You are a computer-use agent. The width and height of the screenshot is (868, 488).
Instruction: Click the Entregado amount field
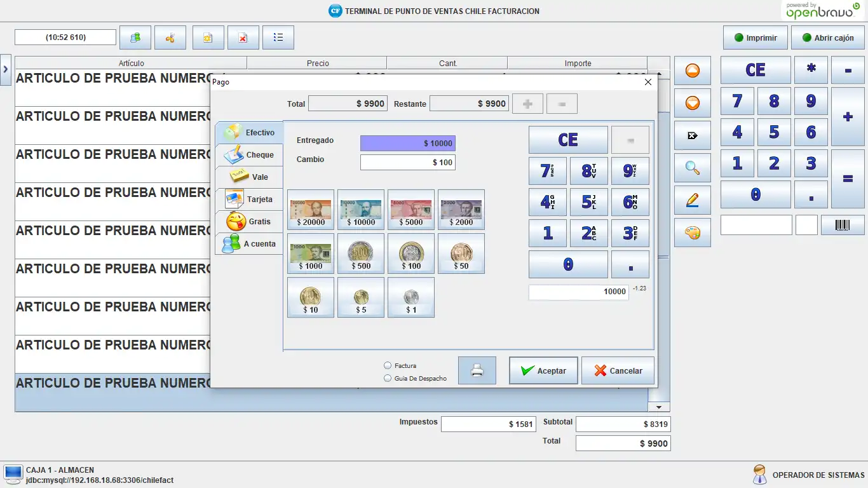coord(408,143)
